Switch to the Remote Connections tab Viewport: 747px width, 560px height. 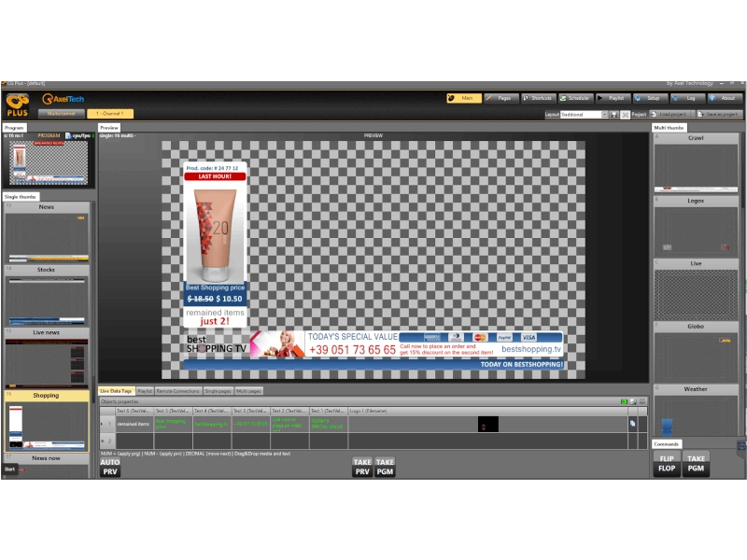click(x=178, y=391)
